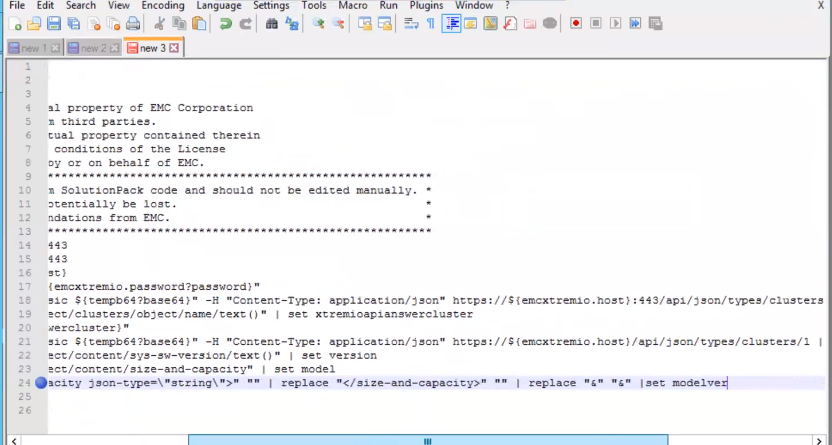
Task: Toggle Show All Characters pilcrow icon
Action: click(x=430, y=24)
